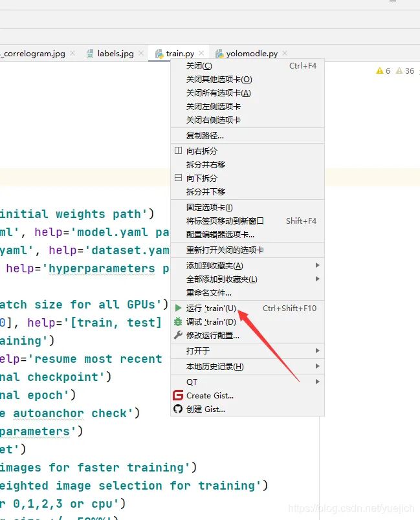Choose 关闭(C) in context menu

click(247, 66)
